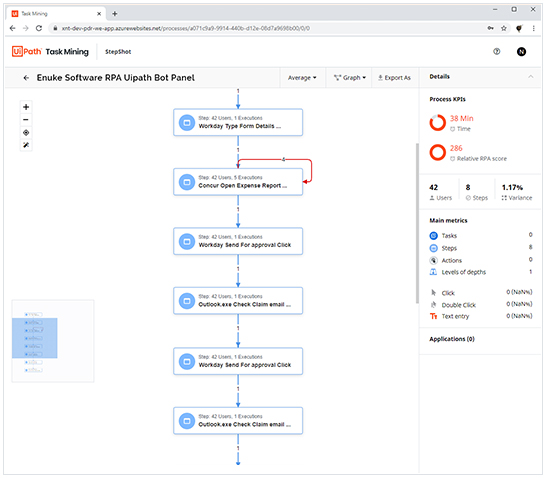
Task: Click browser back arrow
Action: [13, 28]
